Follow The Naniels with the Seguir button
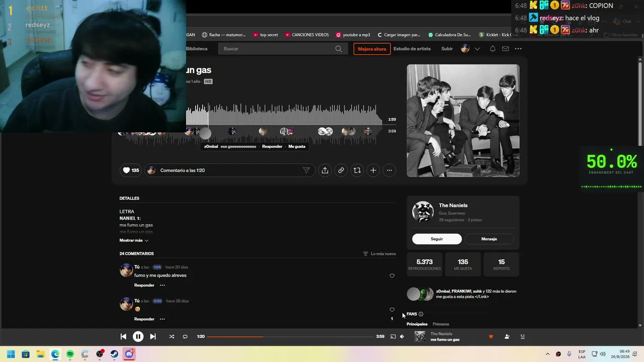Screen dimensions: 644x362 click(437, 239)
